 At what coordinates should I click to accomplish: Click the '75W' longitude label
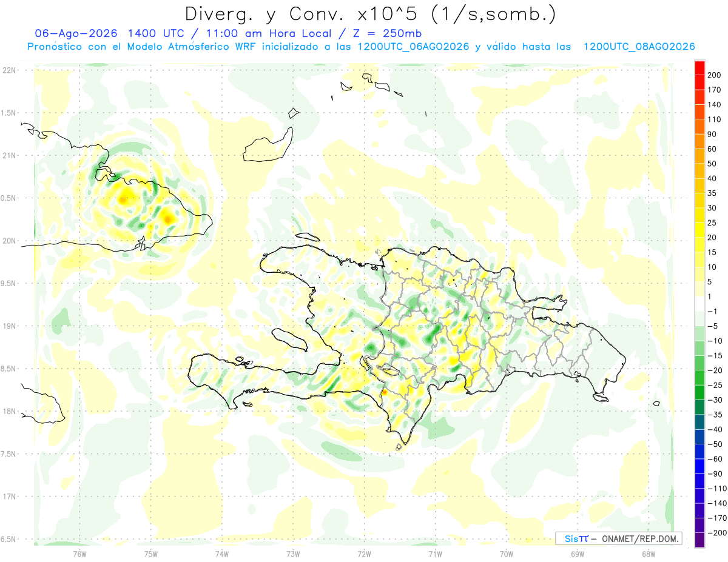[x=151, y=554]
